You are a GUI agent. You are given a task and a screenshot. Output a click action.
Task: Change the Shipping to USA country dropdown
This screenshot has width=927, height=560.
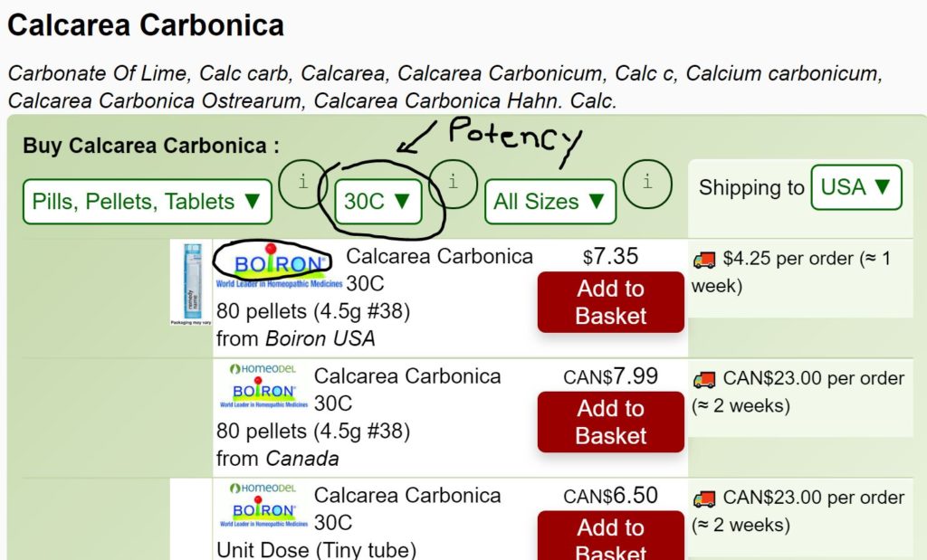click(x=855, y=187)
